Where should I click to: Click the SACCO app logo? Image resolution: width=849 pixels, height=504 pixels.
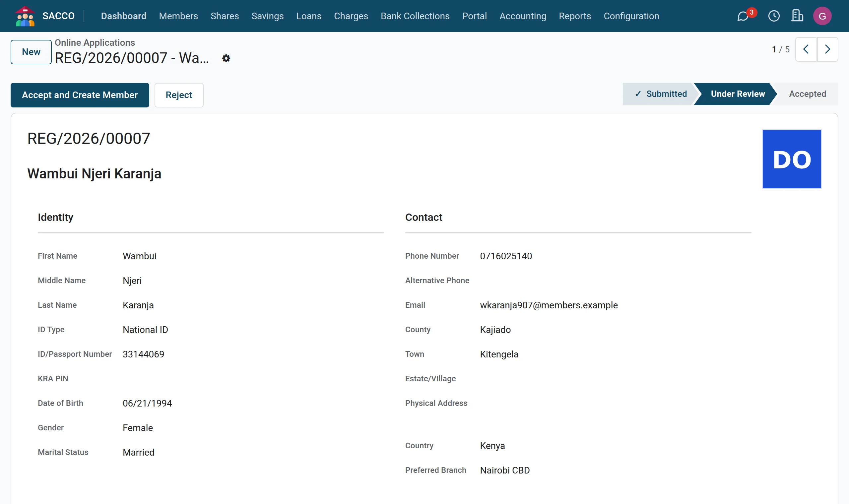pos(25,16)
